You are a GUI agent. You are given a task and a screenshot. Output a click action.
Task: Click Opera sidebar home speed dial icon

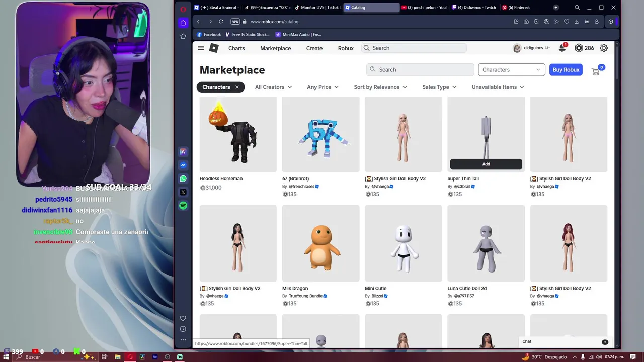(183, 23)
